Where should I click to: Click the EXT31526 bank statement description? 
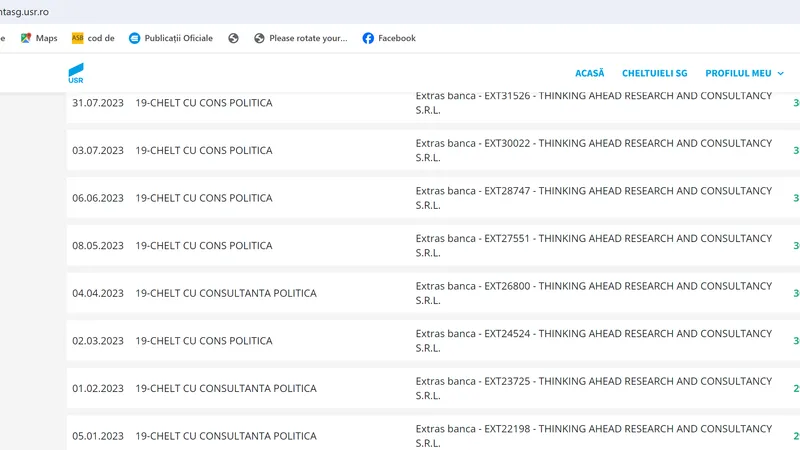pos(593,103)
